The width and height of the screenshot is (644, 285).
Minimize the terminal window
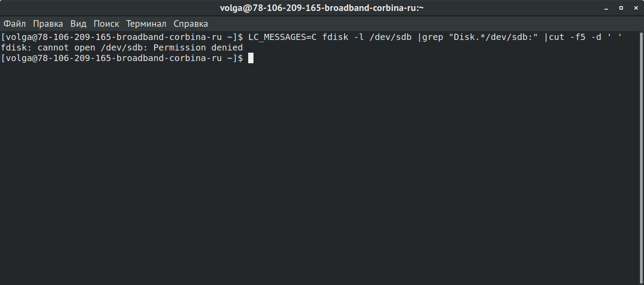(607, 8)
